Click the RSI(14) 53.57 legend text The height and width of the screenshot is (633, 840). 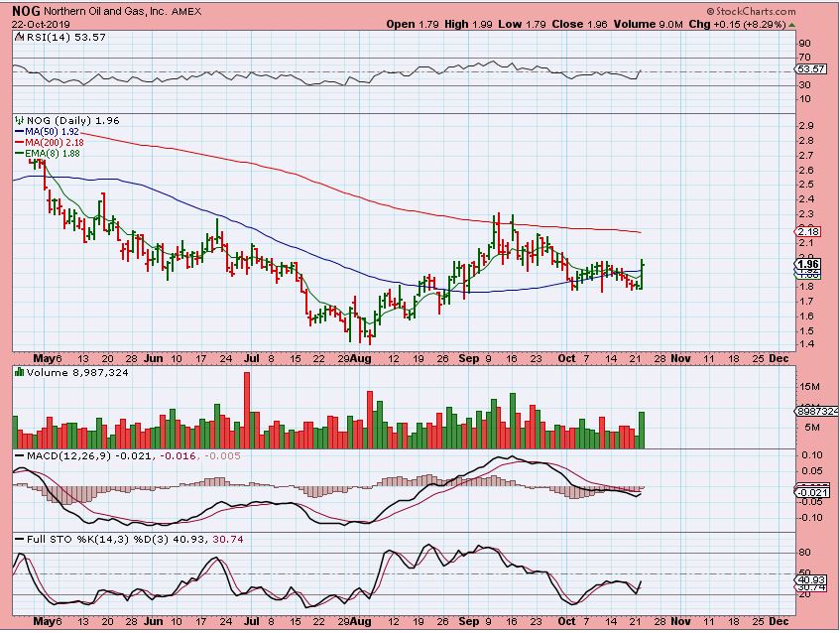[x=65, y=37]
